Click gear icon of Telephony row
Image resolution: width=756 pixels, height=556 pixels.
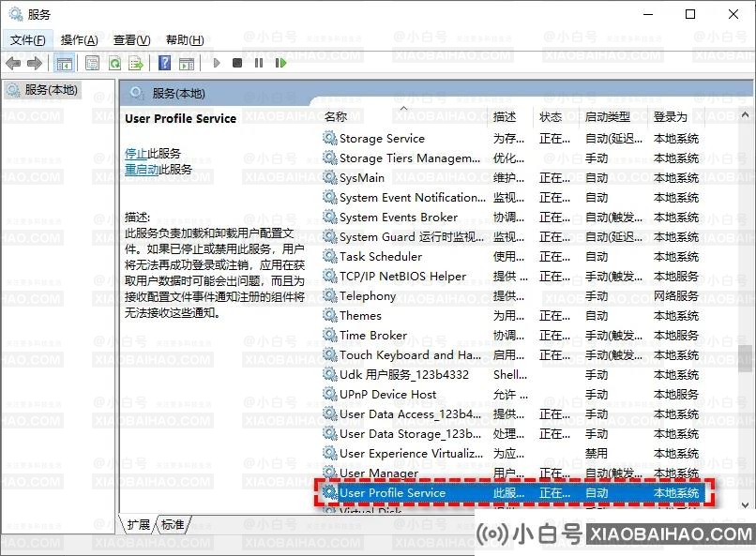point(330,296)
